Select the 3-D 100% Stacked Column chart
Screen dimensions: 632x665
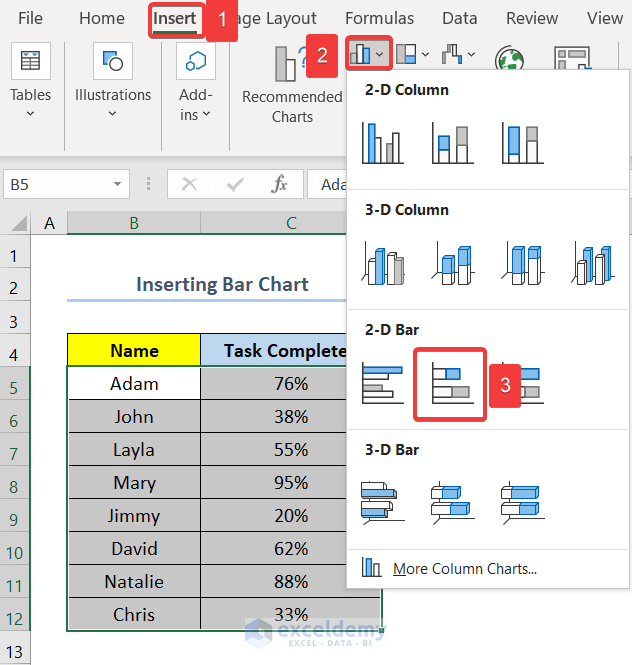click(523, 263)
